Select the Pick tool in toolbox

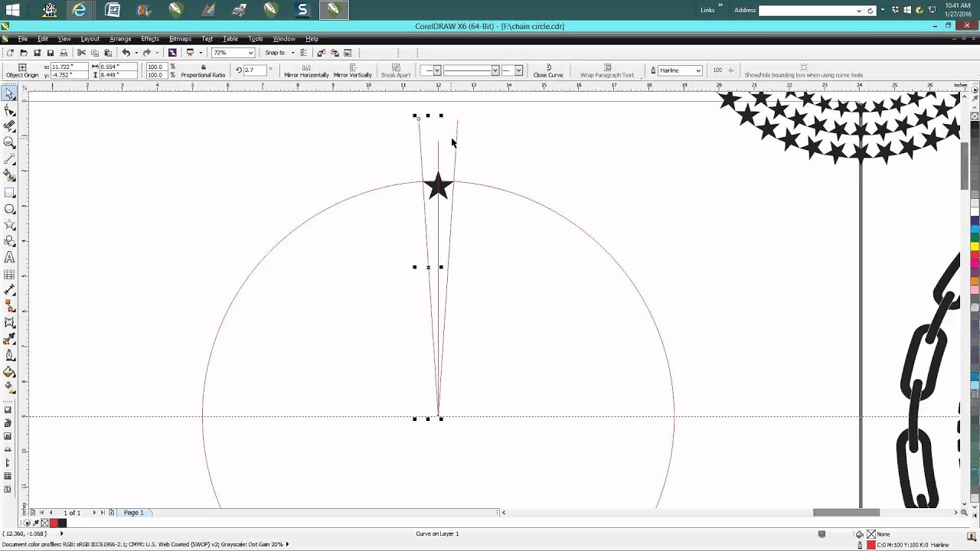coord(9,93)
